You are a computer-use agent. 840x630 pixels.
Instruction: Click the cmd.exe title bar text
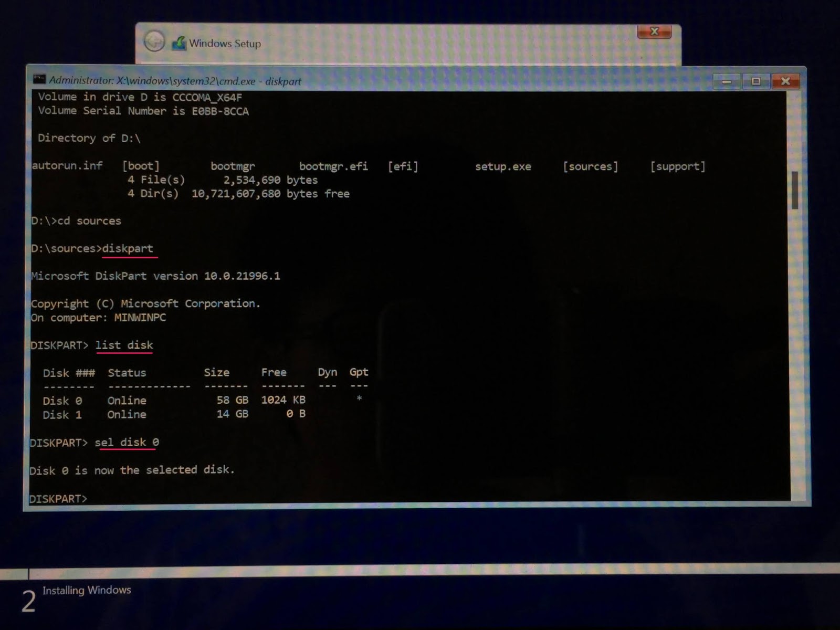(x=175, y=81)
